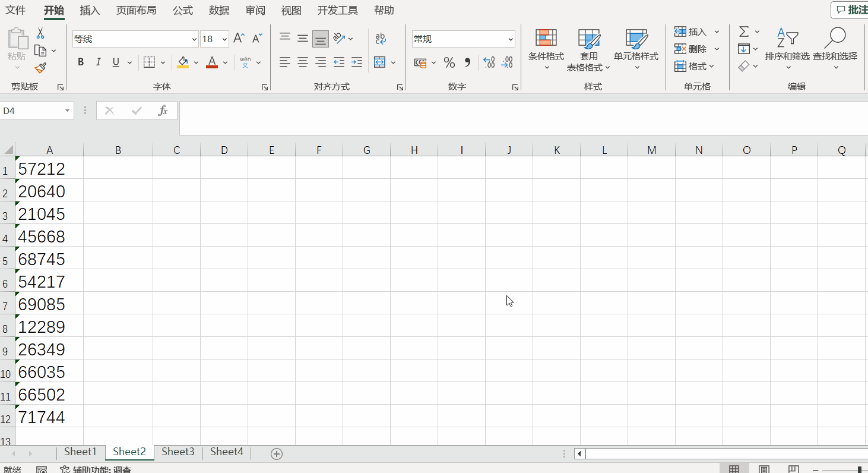868x473 pixels.
Task: Switch to the 插入 ribbon tab
Action: pos(90,11)
